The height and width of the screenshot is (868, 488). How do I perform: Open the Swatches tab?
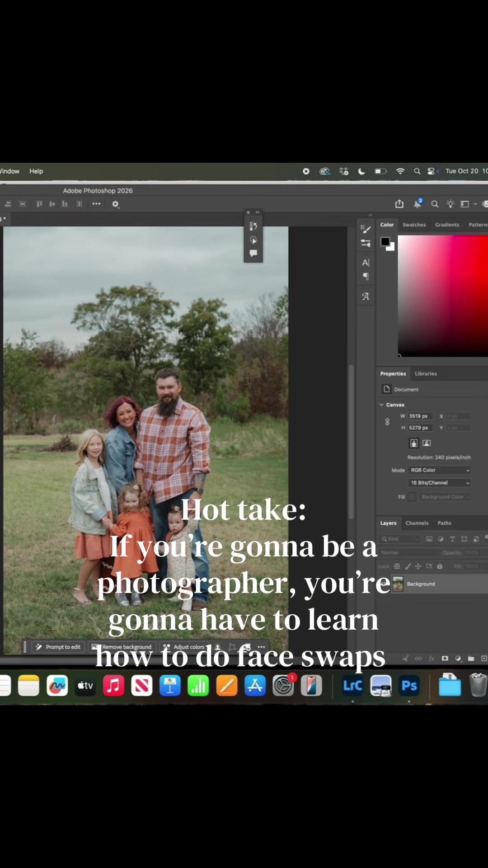coord(414,225)
